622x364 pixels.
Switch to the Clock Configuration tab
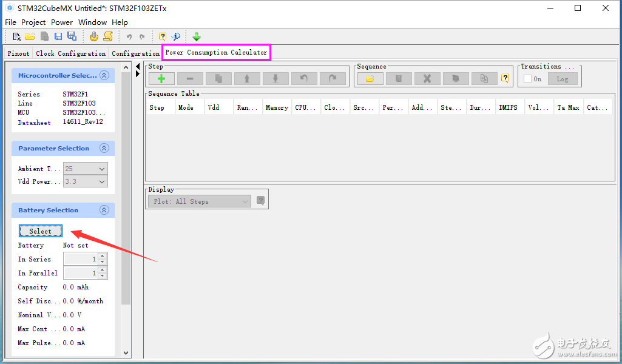click(70, 53)
